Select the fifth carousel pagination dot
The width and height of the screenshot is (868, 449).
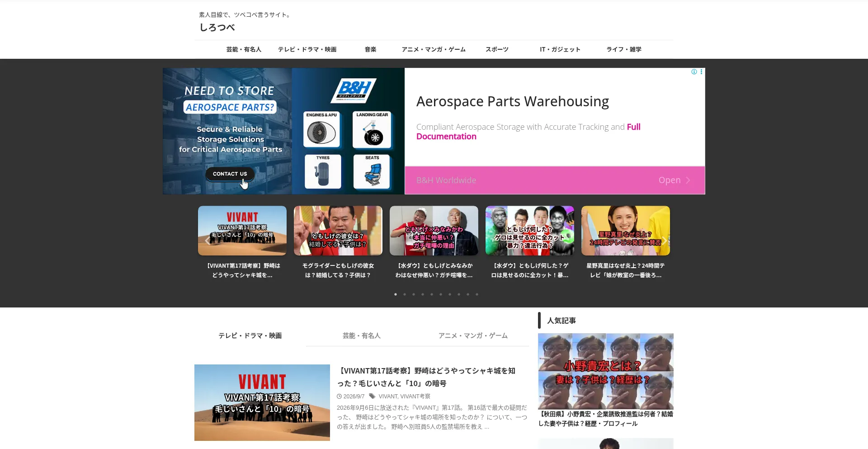click(x=432, y=294)
